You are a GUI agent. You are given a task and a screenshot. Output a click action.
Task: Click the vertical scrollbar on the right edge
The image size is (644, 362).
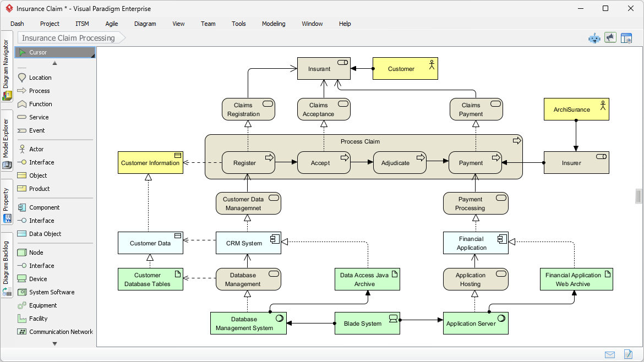click(x=638, y=196)
